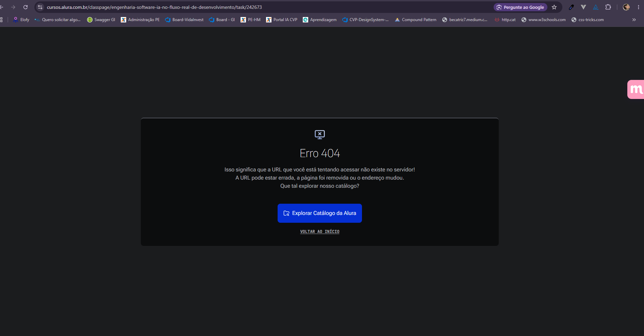Click the Erro 404 heading
Screen dimensions: 644x336
pos(320,153)
